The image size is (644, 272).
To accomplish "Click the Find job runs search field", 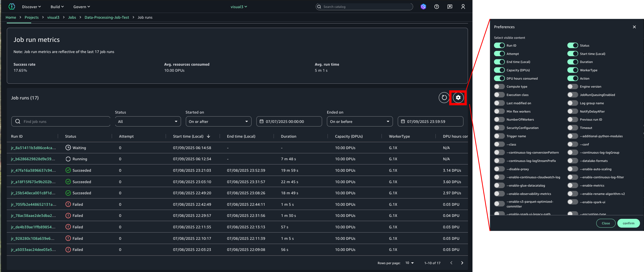I will 61,122.
